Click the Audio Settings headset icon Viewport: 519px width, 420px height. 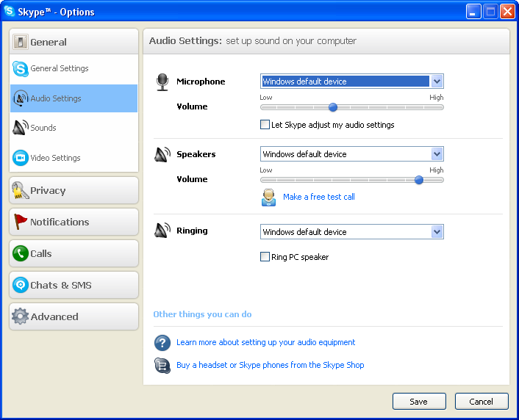pyautogui.click(x=21, y=98)
